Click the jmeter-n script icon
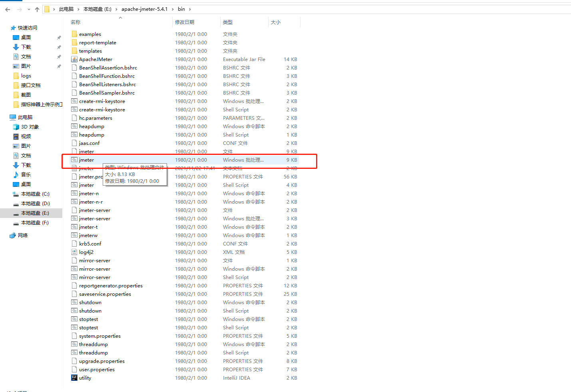Image resolution: width=571 pixels, height=392 pixels. click(74, 193)
